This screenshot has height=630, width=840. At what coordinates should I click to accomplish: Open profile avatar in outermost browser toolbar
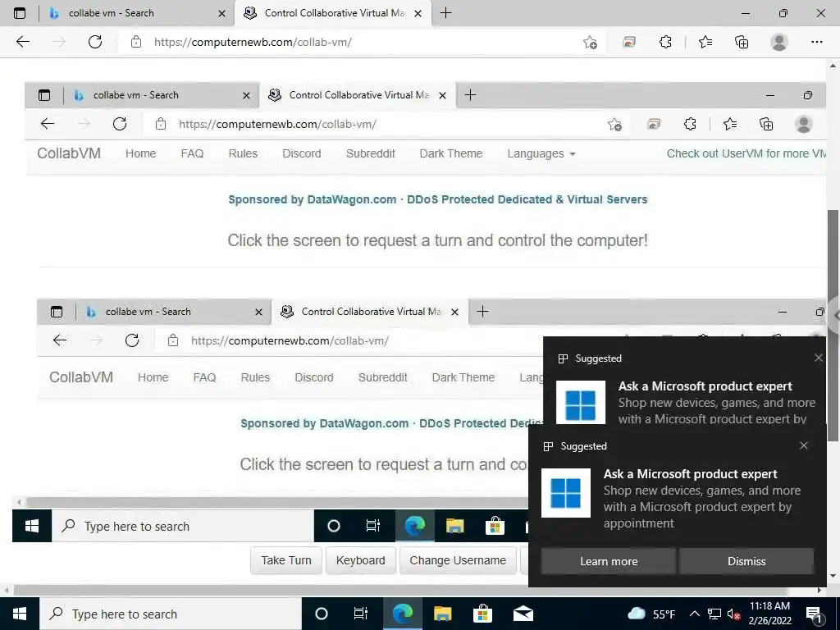(x=779, y=42)
